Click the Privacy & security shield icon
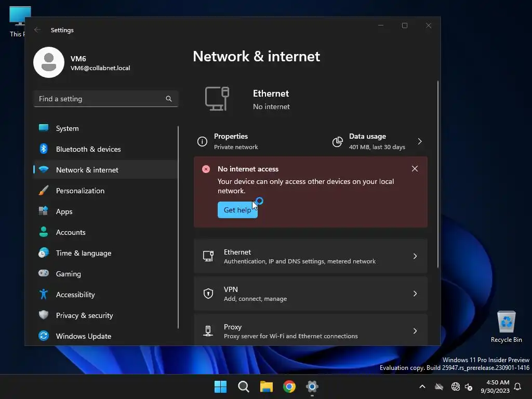Image resolution: width=532 pixels, height=399 pixels. click(44, 315)
